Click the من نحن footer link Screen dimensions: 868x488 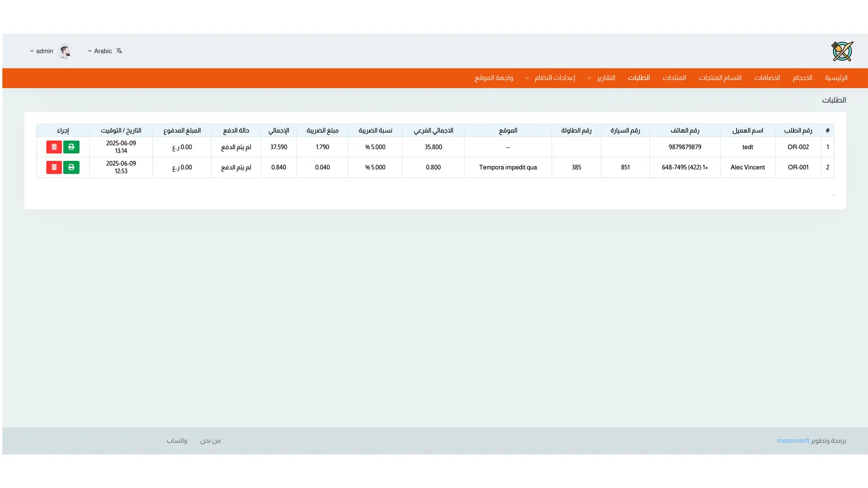(210, 441)
